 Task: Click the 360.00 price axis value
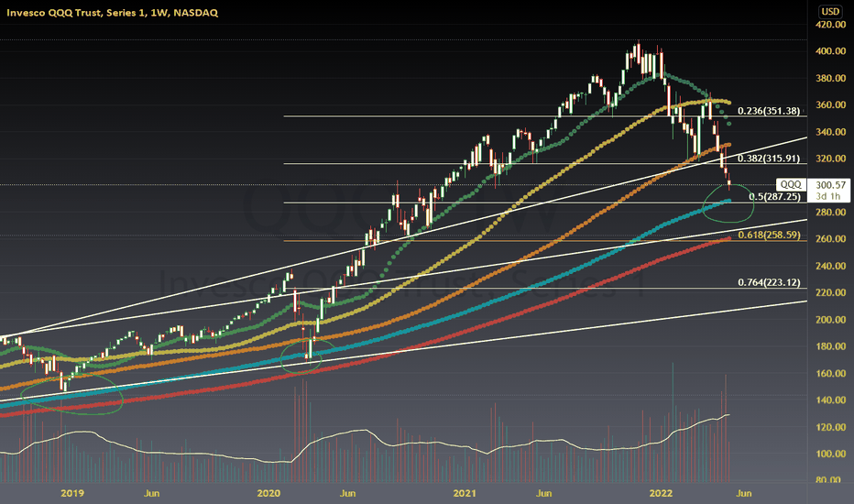[830, 105]
